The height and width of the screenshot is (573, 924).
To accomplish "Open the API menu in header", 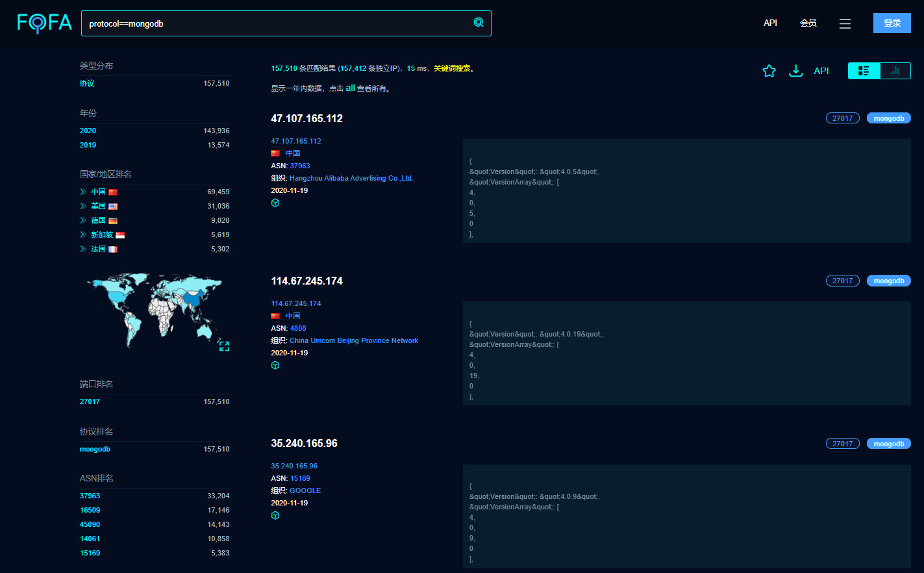I will [x=770, y=23].
